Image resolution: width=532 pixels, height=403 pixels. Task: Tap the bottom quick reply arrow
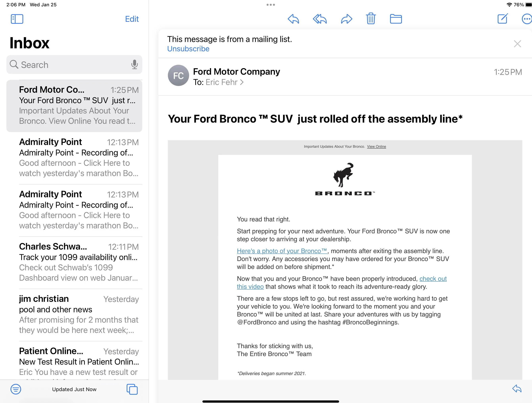pos(517,389)
